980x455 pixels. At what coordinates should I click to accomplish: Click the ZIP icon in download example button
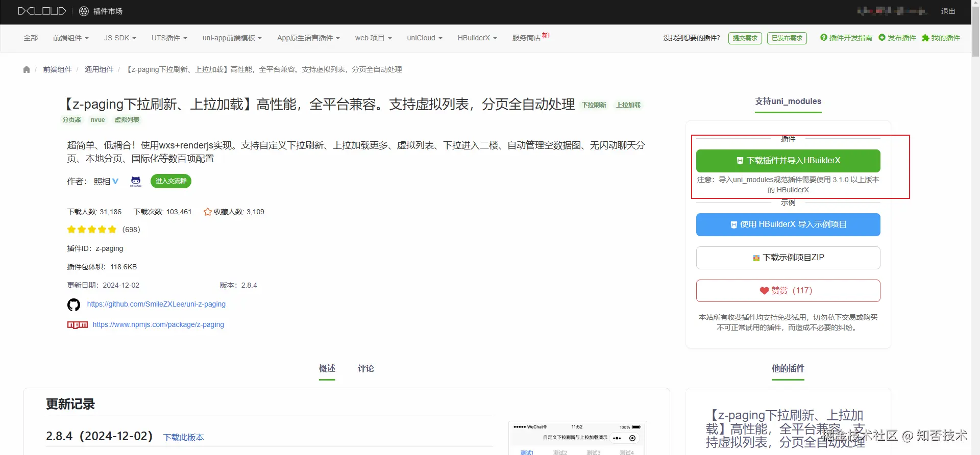pyautogui.click(x=756, y=258)
